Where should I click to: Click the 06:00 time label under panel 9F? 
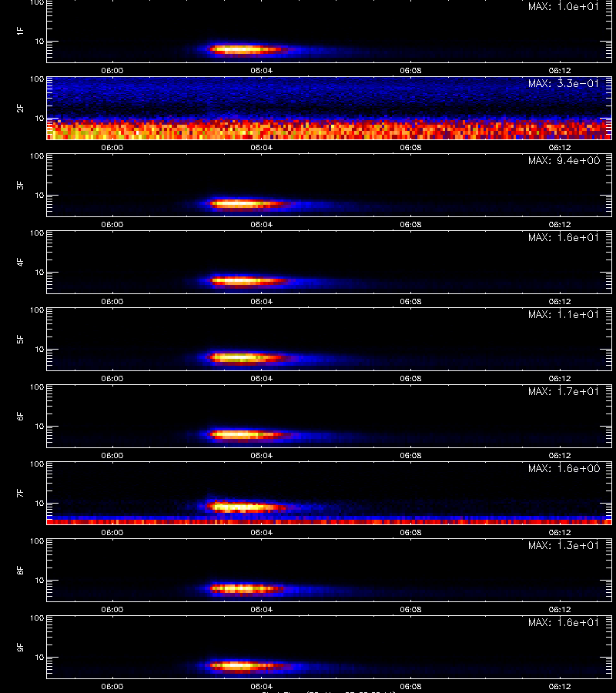(112, 686)
